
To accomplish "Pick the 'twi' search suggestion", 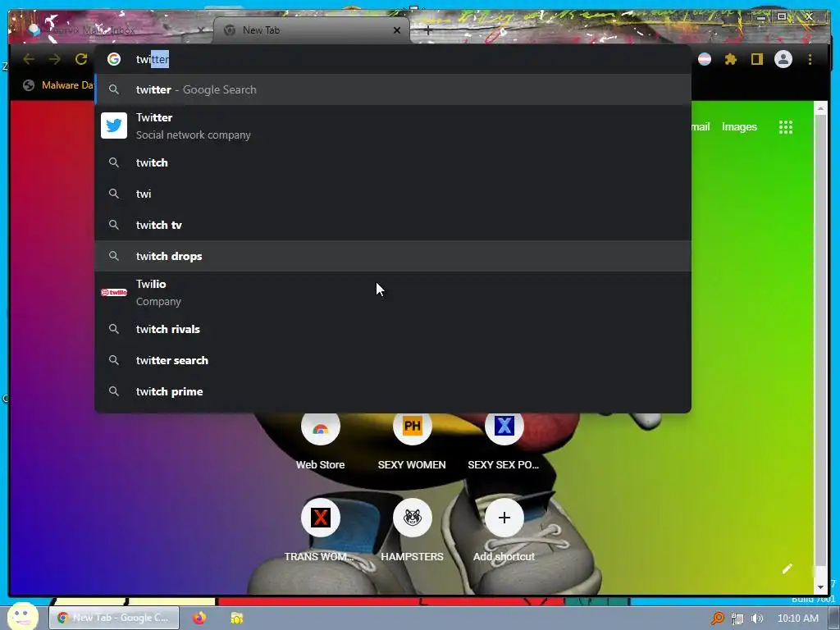I will (x=393, y=194).
